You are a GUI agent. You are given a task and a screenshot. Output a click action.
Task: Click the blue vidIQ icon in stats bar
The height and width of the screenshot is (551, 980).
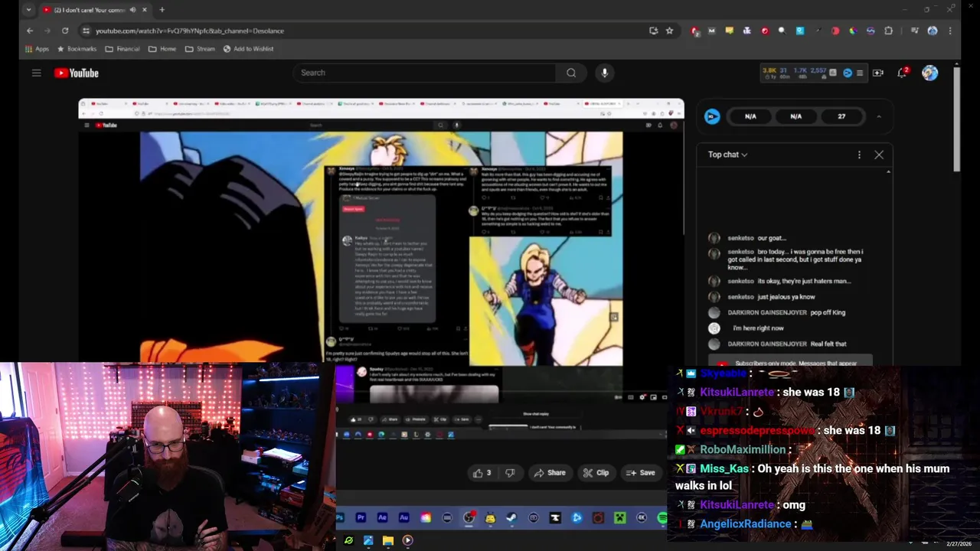pos(848,73)
